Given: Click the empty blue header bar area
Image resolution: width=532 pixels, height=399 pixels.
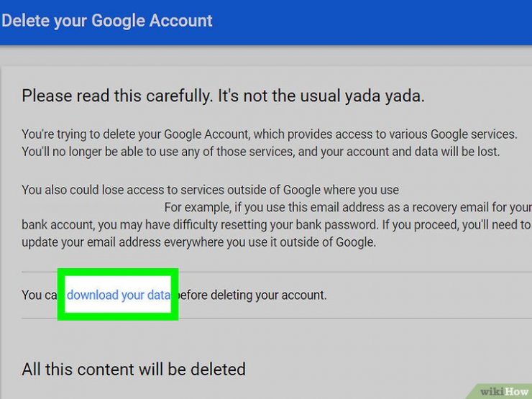Looking at the screenshot, I should 374,20.
